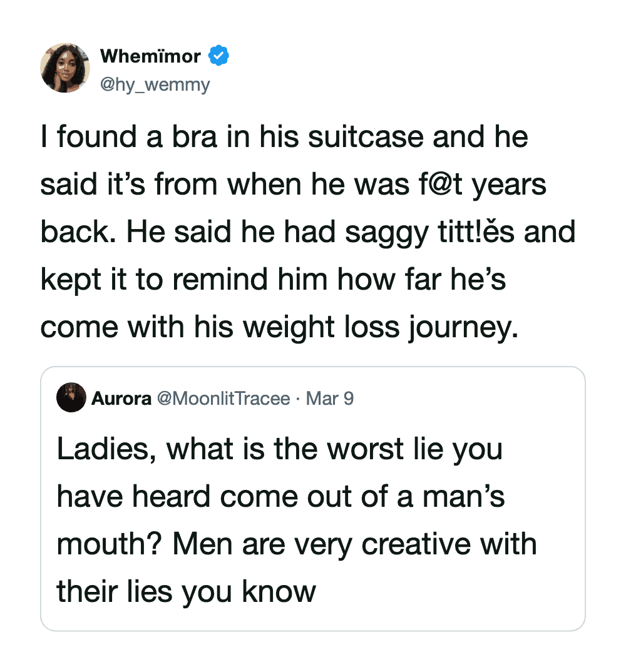Open Whemïmor's profile picture
Image resolution: width=626 pixels, height=672 pixels.
pos(65,69)
